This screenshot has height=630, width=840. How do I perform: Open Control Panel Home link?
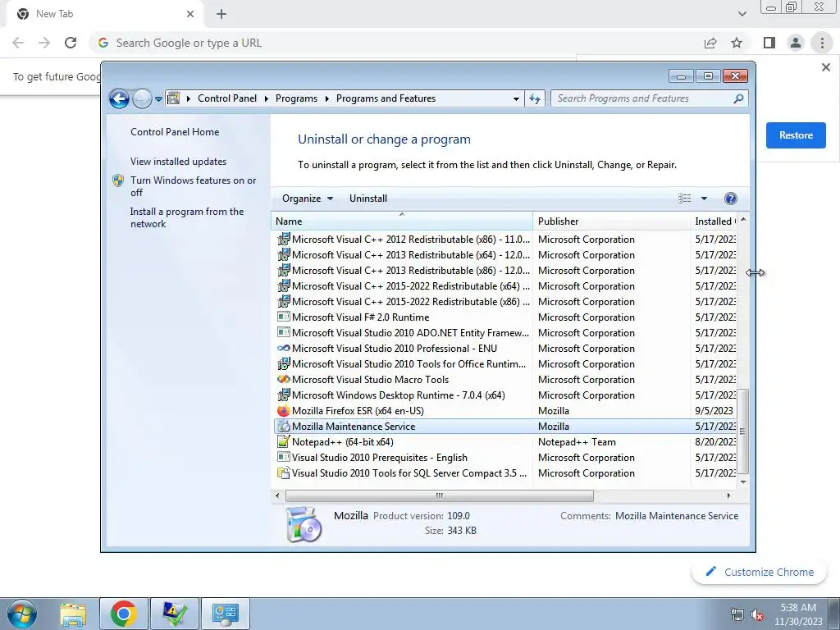pos(175,132)
